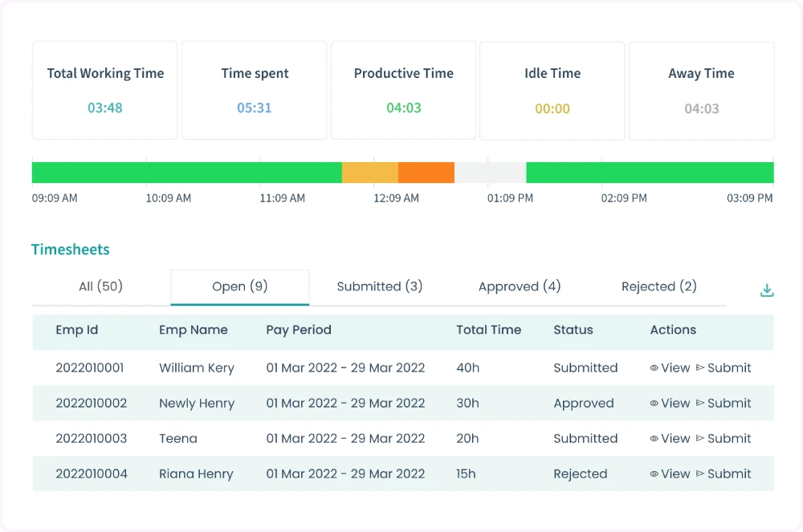The height and width of the screenshot is (532, 803).
Task: Click Submitted status in William Kery row
Action: coord(585,368)
